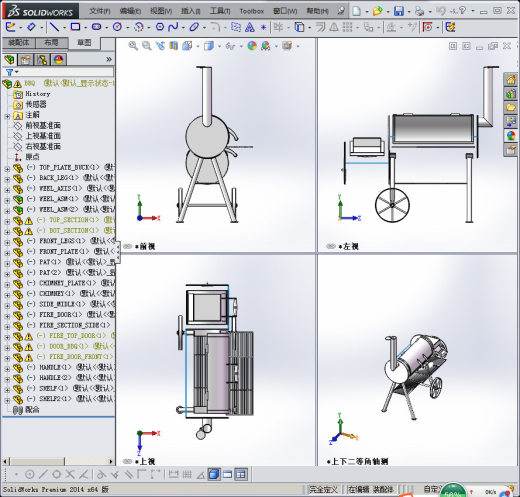520x497 pixels.
Task: Open the Toolbox menu
Action: [252, 11]
